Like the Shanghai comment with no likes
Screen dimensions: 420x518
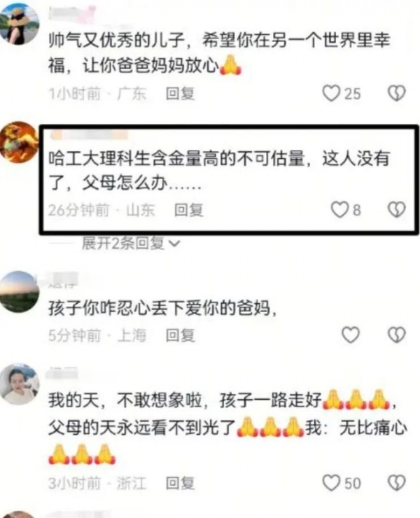pos(350,335)
